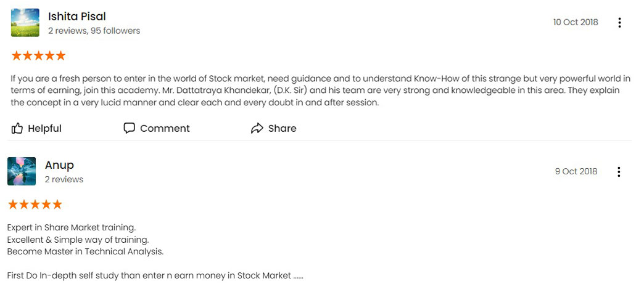Click the fifth star of Ishita Pisal's rating

tap(60, 56)
